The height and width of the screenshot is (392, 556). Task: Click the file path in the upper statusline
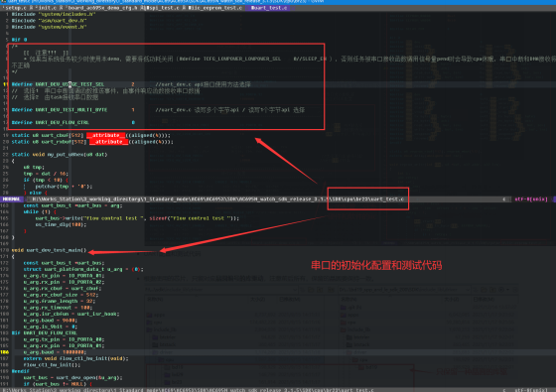[x=217, y=199]
